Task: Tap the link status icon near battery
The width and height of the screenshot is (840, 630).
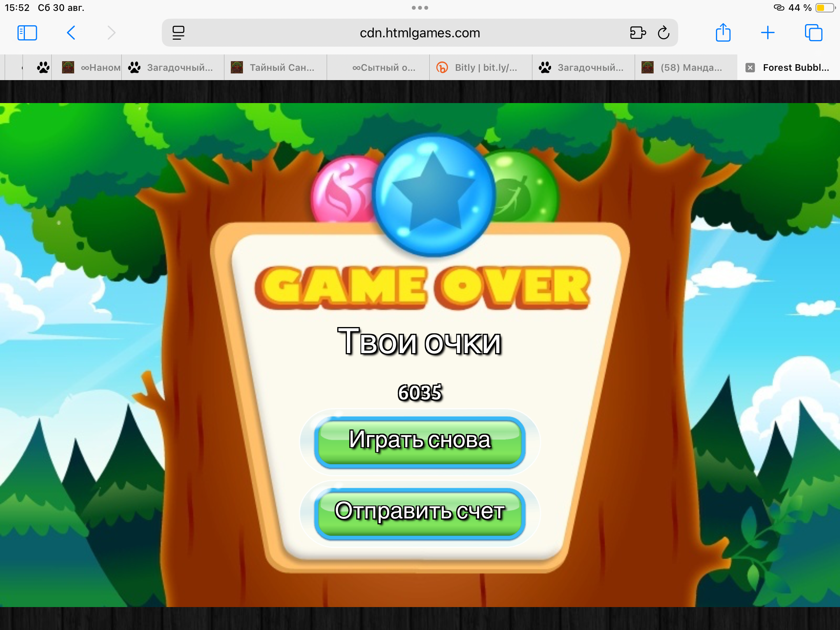Action: click(x=779, y=8)
